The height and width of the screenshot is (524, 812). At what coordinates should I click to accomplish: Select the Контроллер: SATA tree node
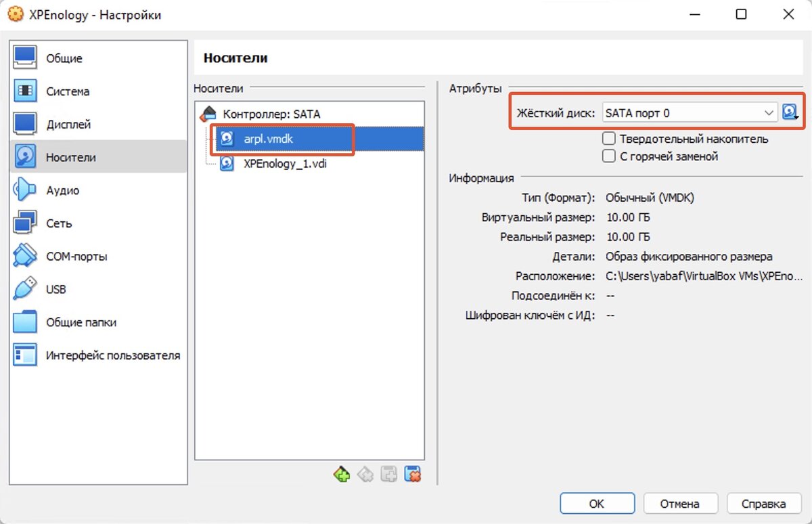(x=271, y=114)
